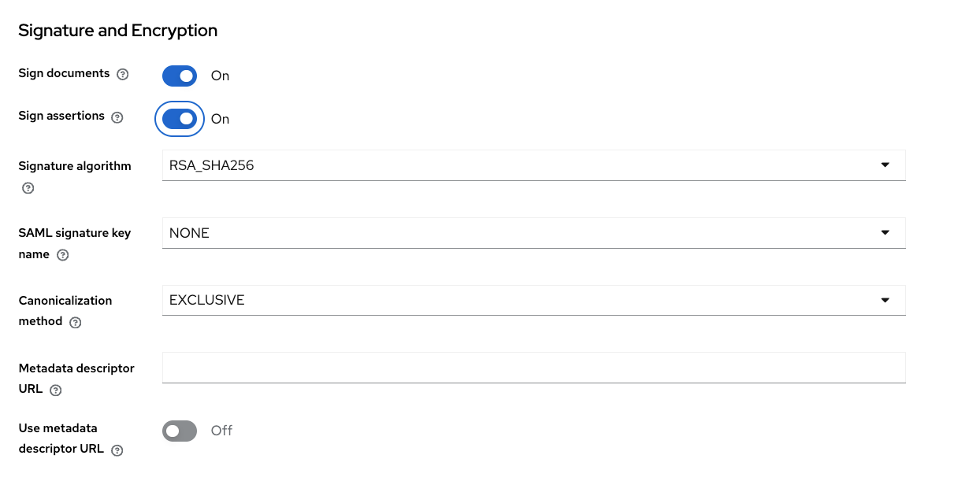Turn off the Sign assertions switch
Screen dimensions: 980x481
[x=180, y=119]
